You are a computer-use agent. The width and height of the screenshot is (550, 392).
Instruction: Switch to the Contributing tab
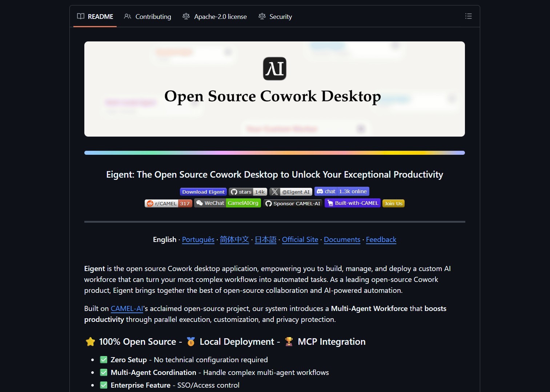(147, 16)
